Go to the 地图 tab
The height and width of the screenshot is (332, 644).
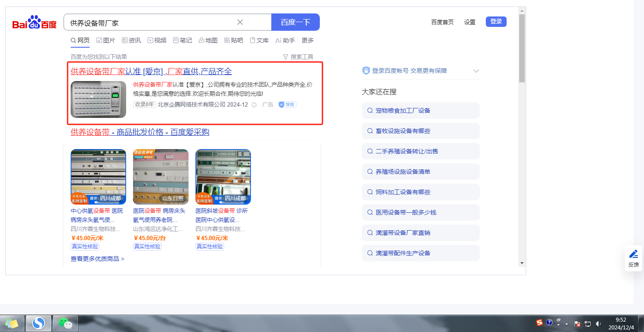pos(208,40)
